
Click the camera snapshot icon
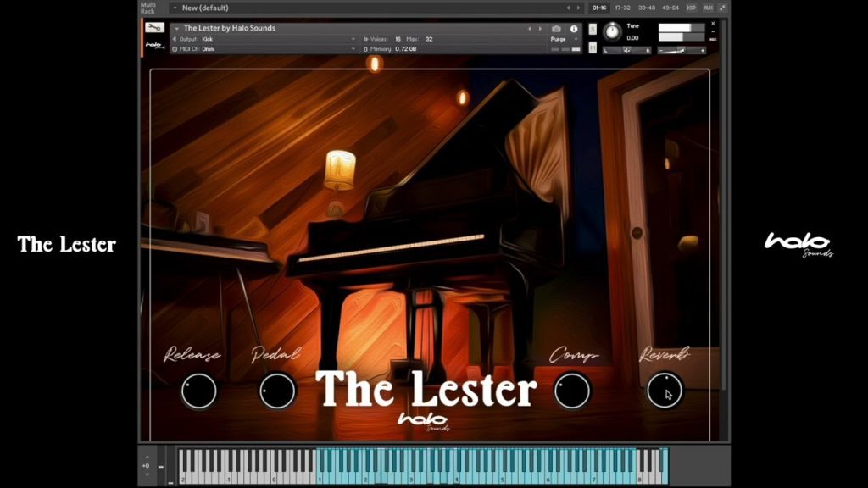pyautogui.click(x=556, y=29)
